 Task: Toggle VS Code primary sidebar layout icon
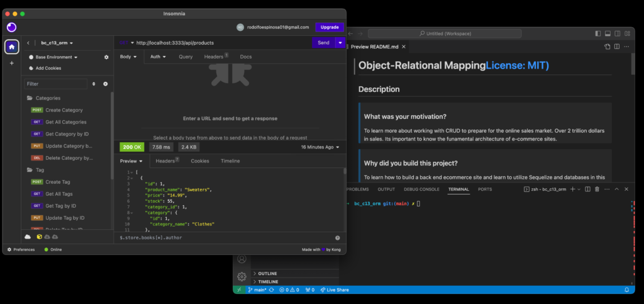tap(597, 33)
